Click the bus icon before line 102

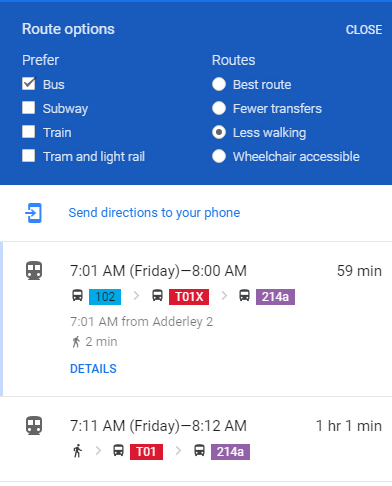coord(77,296)
